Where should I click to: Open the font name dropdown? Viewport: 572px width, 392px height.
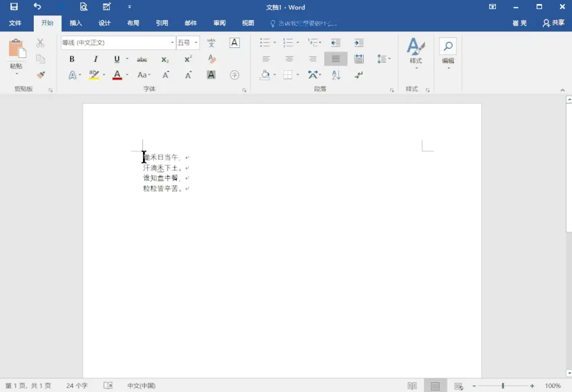[172, 43]
